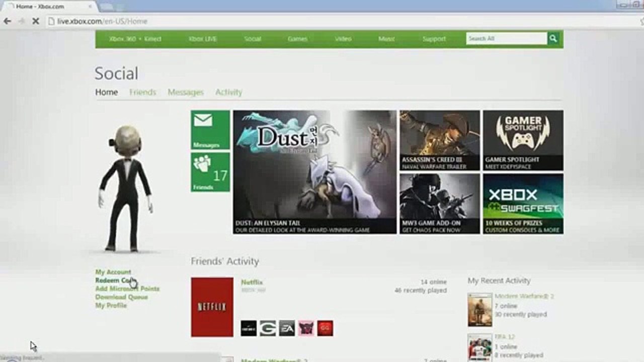Select the Home tab under Social
This screenshot has height=362, width=644.
107,92
